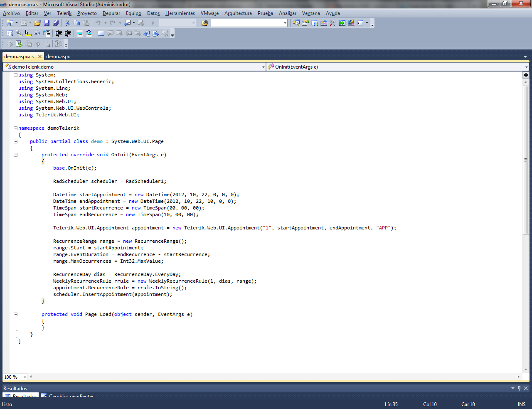
Task: Save the current file with the floppy icon
Action: point(47,23)
